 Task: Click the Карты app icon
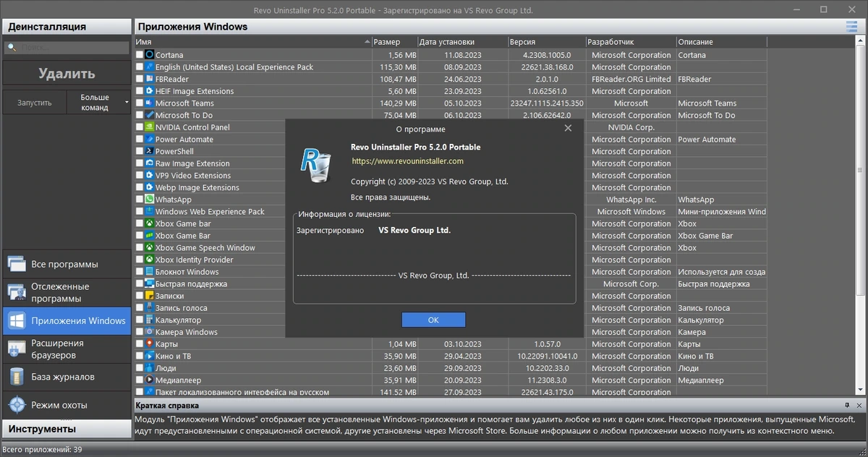(150, 344)
